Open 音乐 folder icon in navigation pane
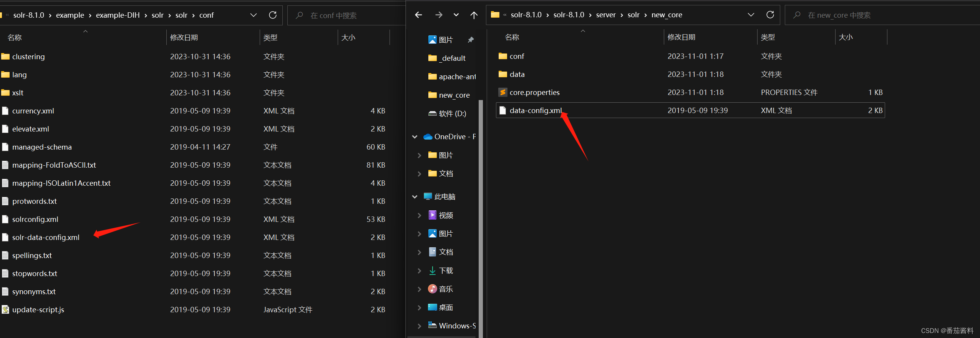The image size is (980, 338). (x=433, y=289)
